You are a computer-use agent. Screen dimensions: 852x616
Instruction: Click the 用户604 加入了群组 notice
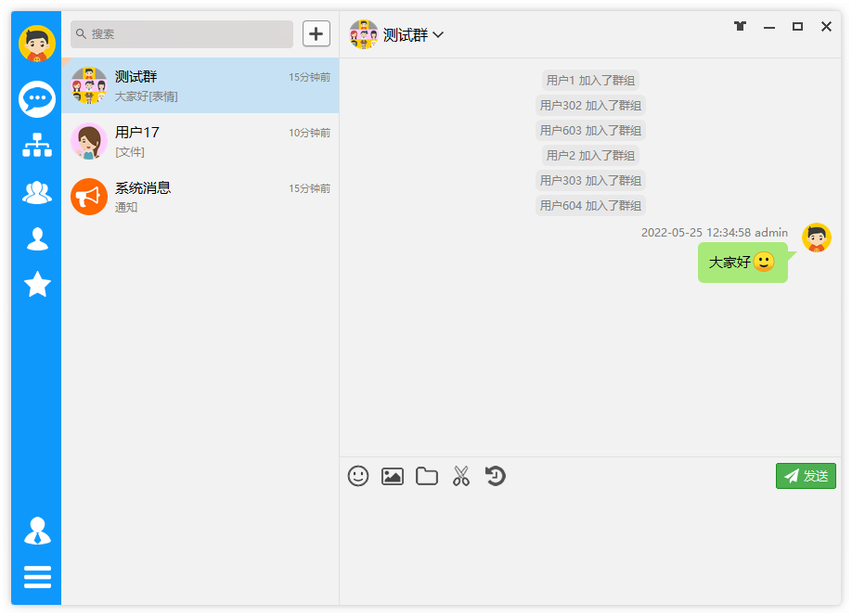590,205
